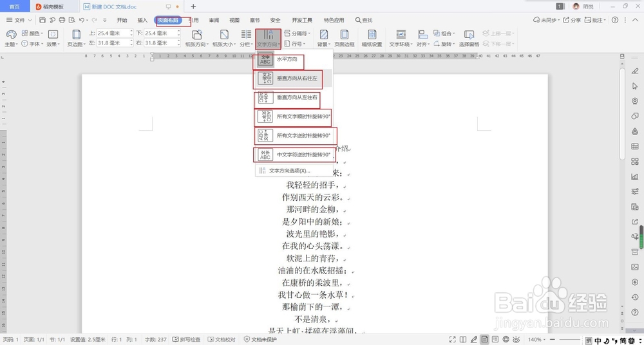Click 文档校对 in status bar
Viewport: 644px width, 345px height.
[222, 340]
